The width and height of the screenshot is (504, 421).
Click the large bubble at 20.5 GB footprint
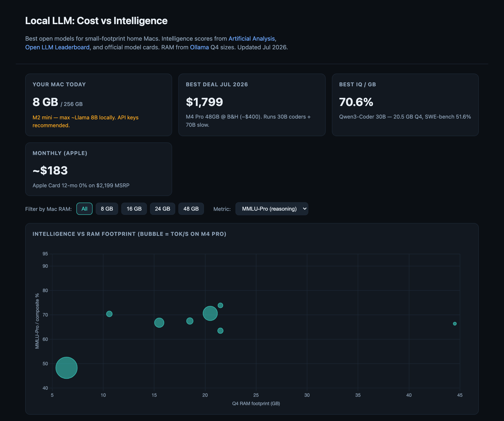(x=210, y=313)
